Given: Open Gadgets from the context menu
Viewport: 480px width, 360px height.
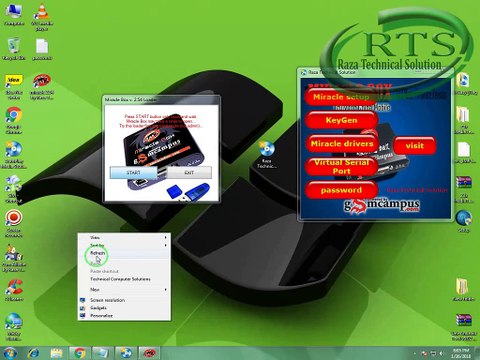Looking at the screenshot, I should click(x=124, y=308).
